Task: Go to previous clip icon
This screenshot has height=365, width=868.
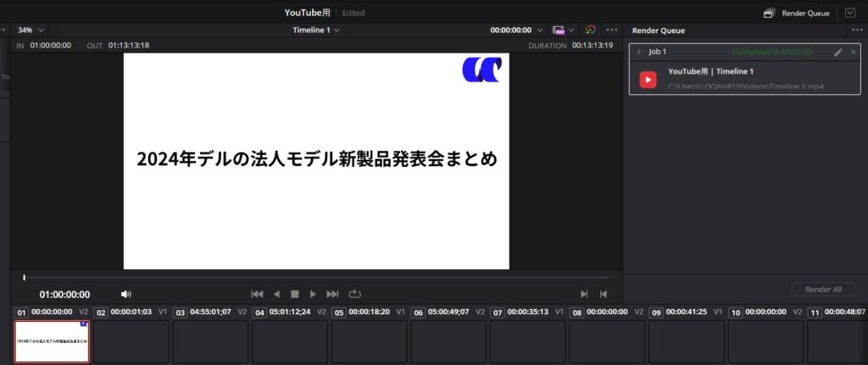Action: (x=604, y=294)
